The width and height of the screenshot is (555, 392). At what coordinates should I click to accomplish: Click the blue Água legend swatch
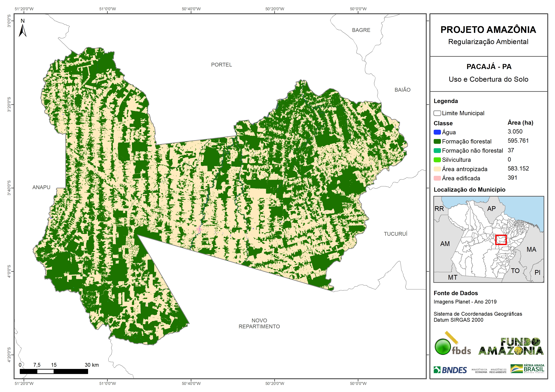pos(437,132)
